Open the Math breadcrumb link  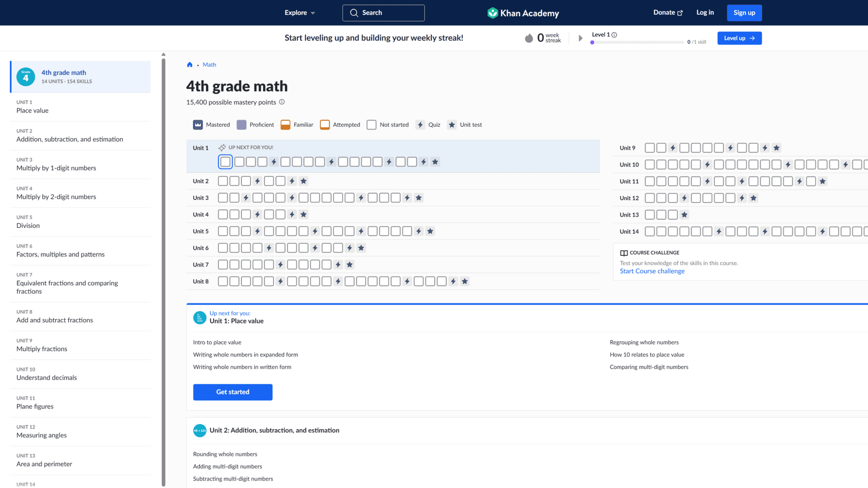(209, 65)
